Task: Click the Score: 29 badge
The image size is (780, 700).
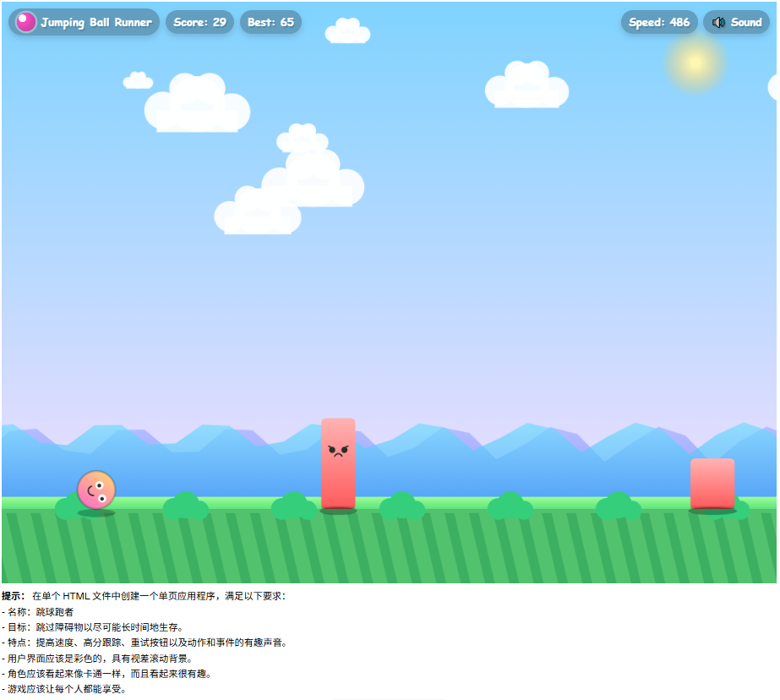Action: [x=199, y=22]
